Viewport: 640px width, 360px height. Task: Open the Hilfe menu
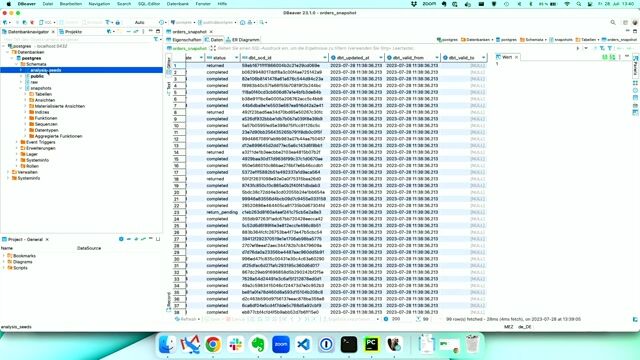pos(222,4)
